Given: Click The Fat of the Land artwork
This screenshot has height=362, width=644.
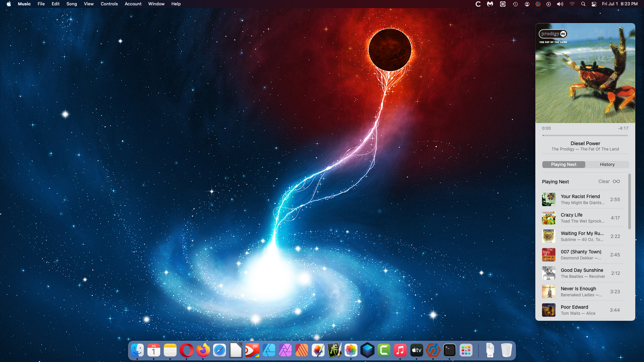Looking at the screenshot, I should [x=585, y=73].
